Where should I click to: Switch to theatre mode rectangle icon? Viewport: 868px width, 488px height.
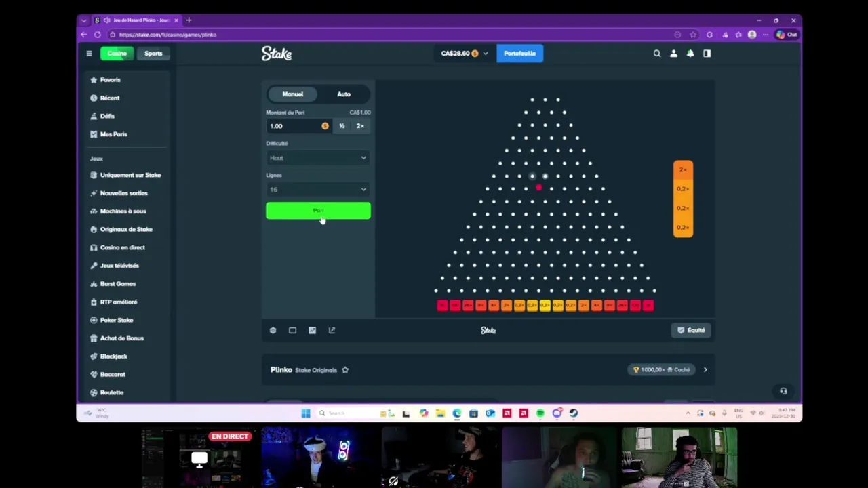coord(292,330)
